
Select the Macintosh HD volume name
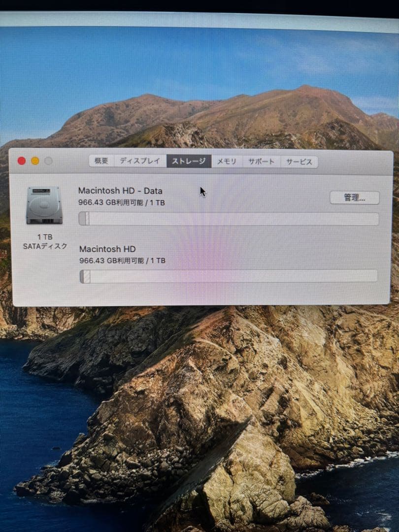point(108,249)
